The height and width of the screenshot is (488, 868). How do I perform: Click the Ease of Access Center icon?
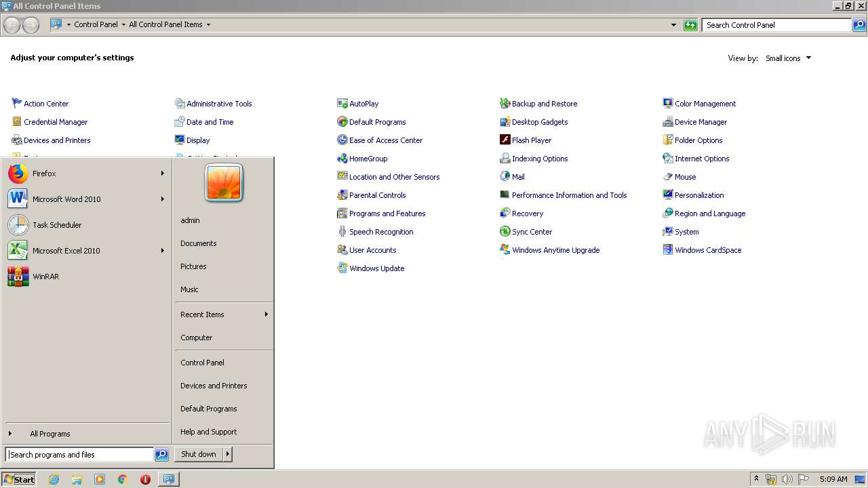342,140
